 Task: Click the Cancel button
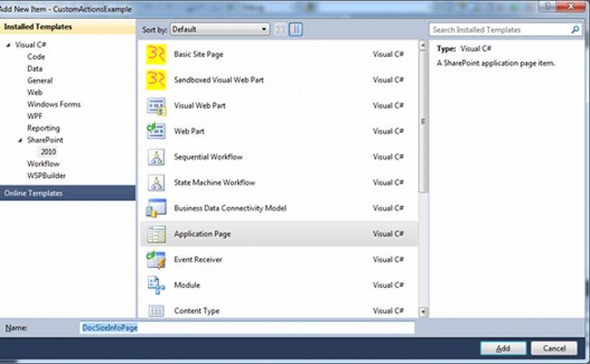pyautogui.click(x=554, y=349)
